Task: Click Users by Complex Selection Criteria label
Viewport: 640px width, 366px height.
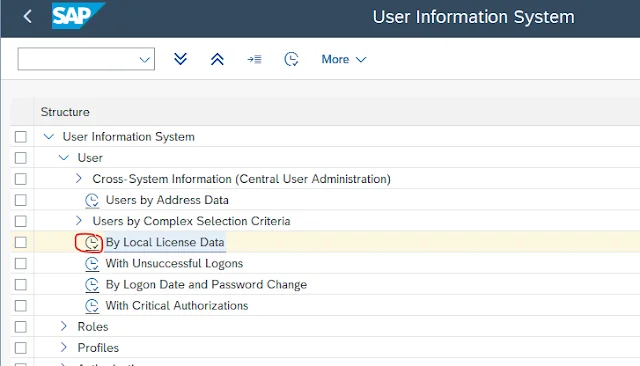Action: [191, 221]
